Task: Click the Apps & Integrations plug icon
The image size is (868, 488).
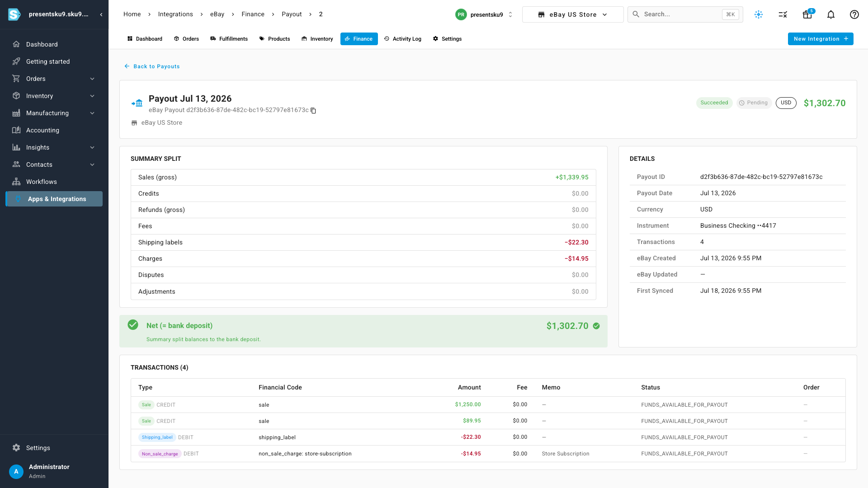Action: click(x=18, y=199)
